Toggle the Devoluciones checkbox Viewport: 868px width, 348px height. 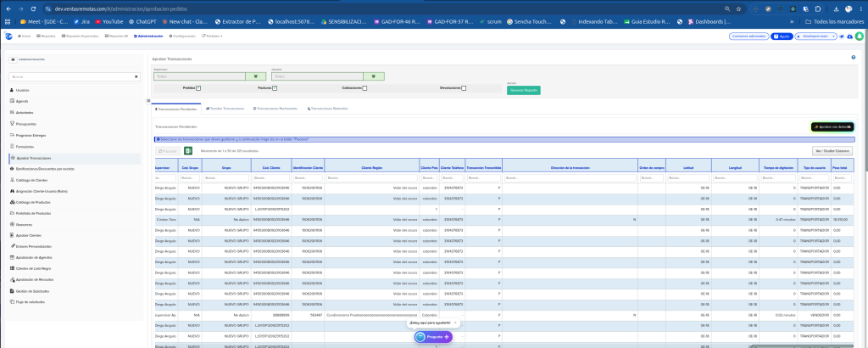[464, 88]
